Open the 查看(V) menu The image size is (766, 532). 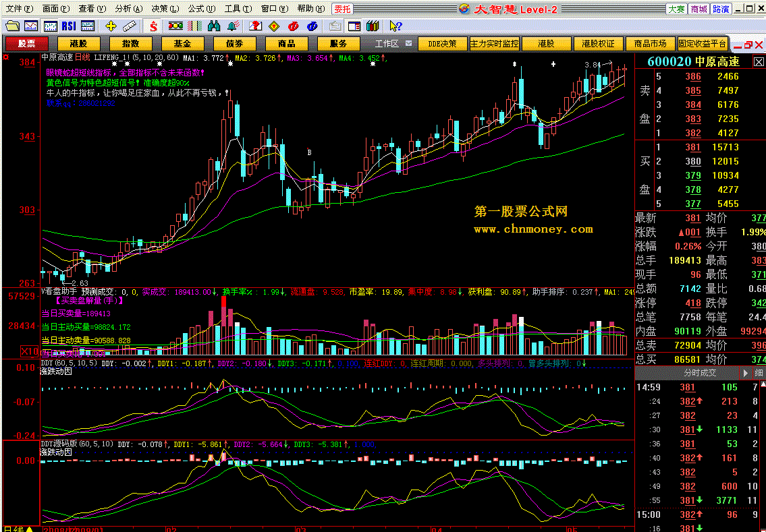click(92, 9)
